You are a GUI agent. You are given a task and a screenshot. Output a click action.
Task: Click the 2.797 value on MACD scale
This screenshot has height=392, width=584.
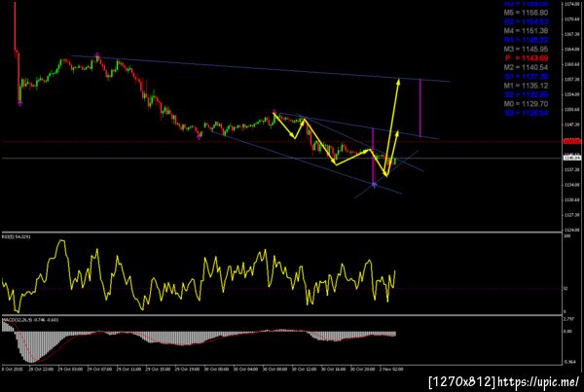(x=569, y=319)
